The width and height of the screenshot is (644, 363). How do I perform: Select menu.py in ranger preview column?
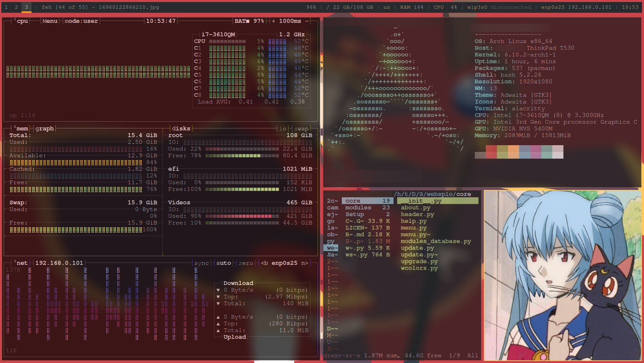tap(414, 228)
